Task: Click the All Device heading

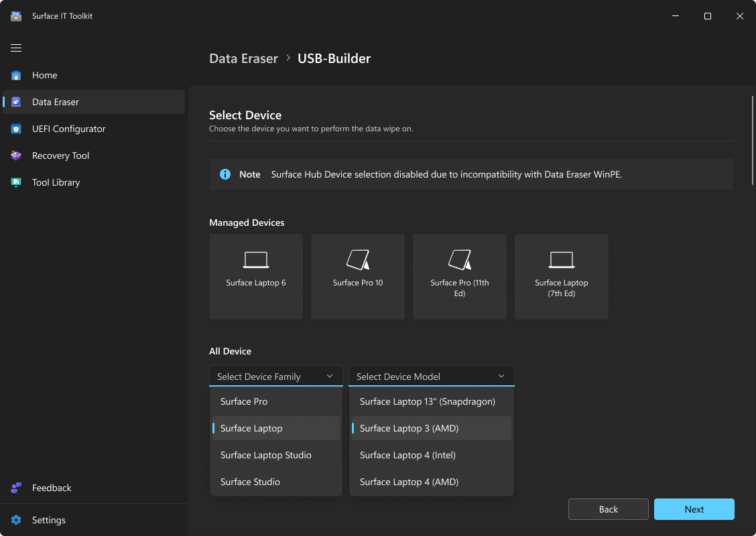Action: [230, 351]
